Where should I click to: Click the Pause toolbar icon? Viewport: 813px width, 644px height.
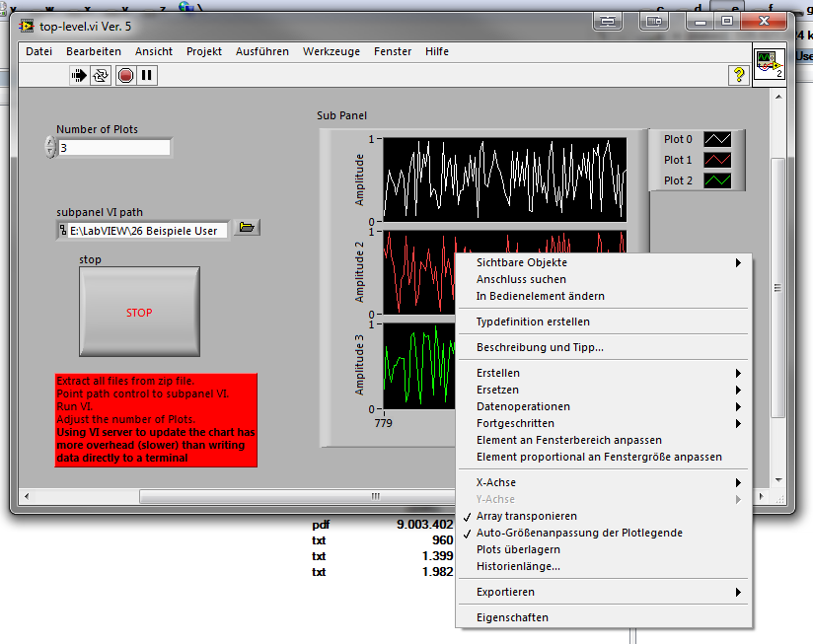(147, 75)
